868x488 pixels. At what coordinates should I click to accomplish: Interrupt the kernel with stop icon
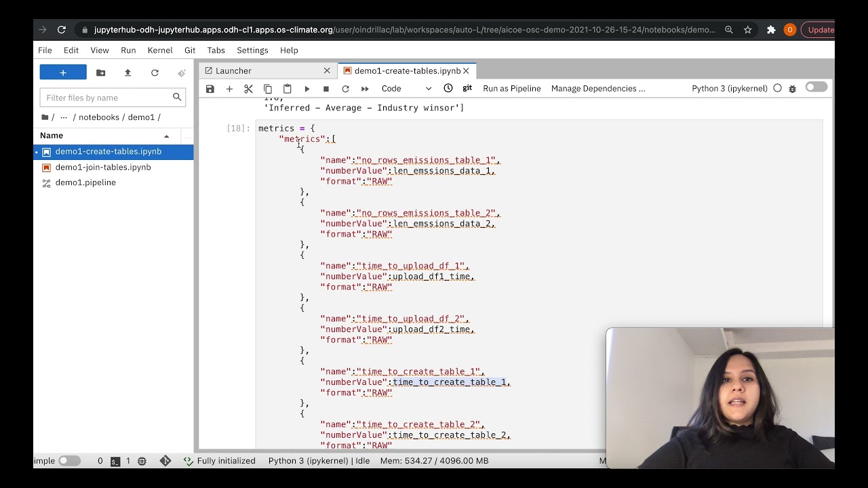point(326,89)
